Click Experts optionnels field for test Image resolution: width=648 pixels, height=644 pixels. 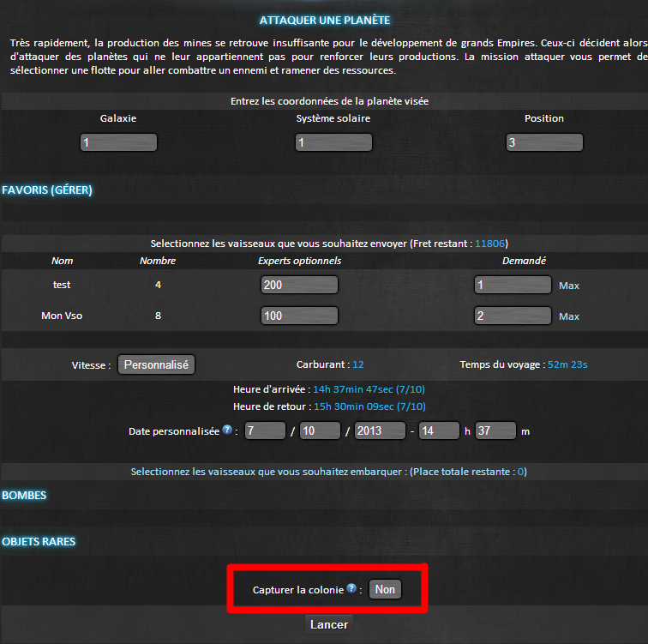[299, 285]
